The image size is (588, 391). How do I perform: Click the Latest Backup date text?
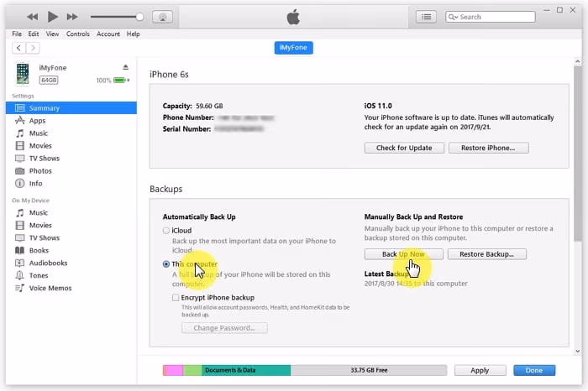pos(416,284)
